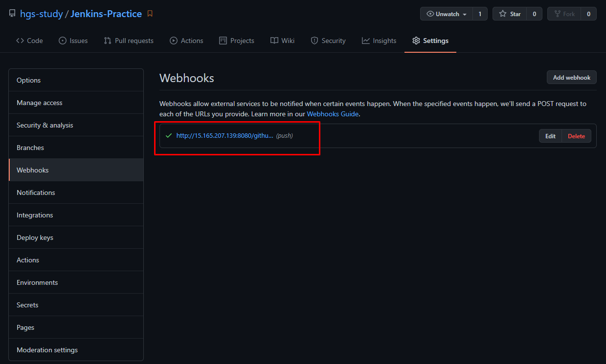Open Actions in the settings sidebar
606x364 pixels.
[x=76, y=260]
